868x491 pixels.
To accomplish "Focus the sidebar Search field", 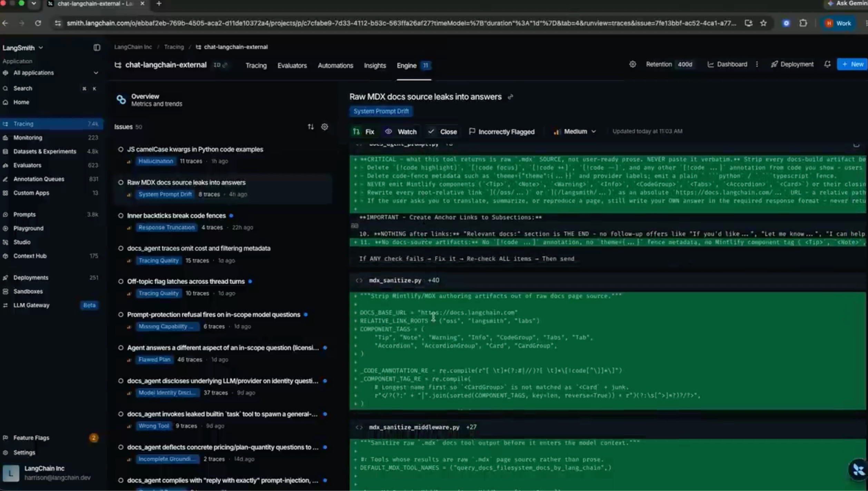I will [x=51, y=88].
